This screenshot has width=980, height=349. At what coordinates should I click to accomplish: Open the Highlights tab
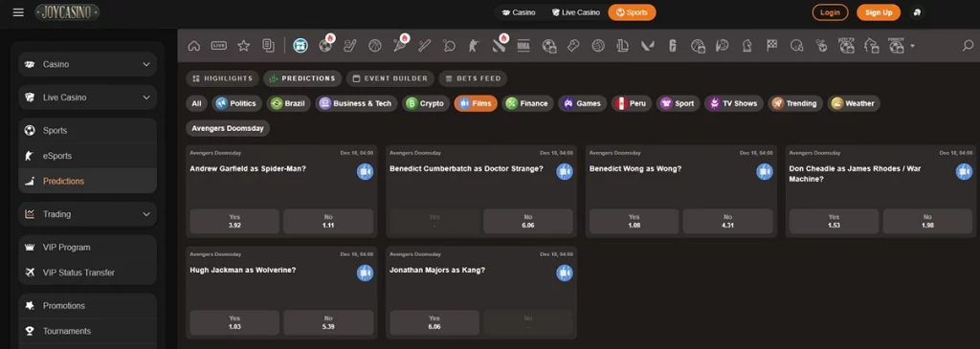[x=222, y=78]
